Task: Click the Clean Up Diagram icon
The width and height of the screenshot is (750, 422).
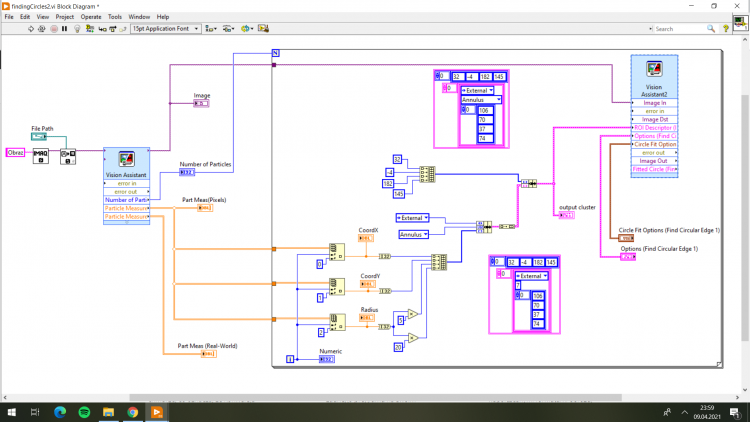Action: pos(263,29)
